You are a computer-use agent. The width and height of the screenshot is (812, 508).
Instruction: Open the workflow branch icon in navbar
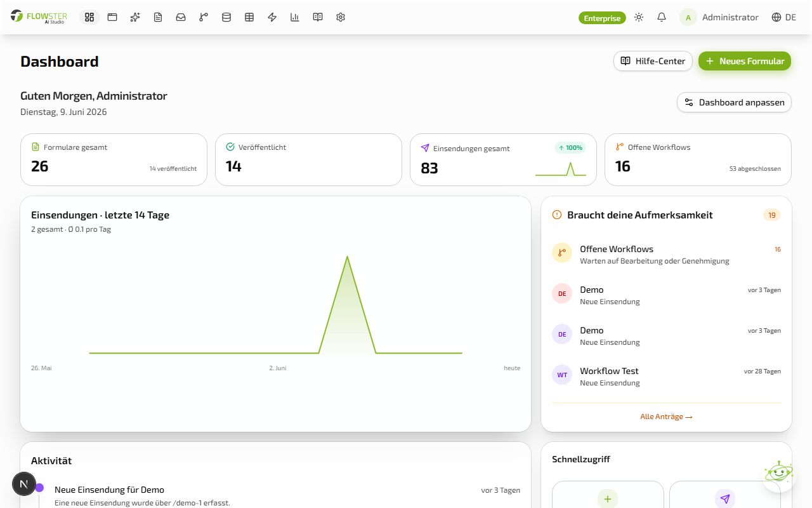click(x=204, y=17)
